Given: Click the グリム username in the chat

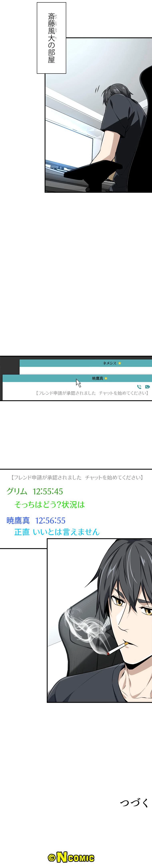Looking at the screenshot, I should tap(17, 491).
